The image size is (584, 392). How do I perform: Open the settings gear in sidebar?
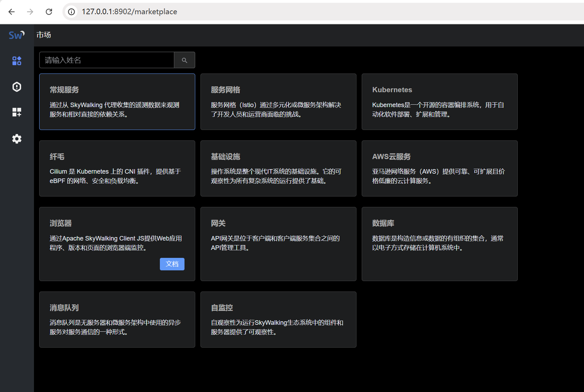pyautogui.click(x=16, y=139)
